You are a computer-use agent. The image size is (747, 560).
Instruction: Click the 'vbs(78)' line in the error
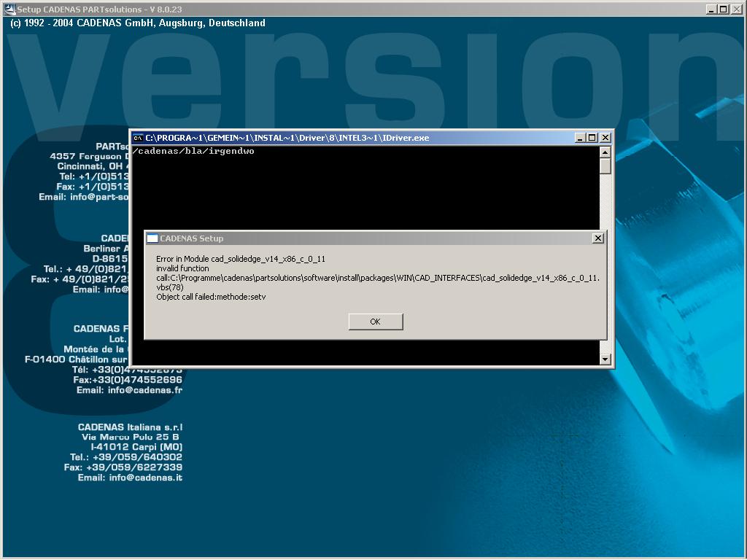(x=169, y=287)
